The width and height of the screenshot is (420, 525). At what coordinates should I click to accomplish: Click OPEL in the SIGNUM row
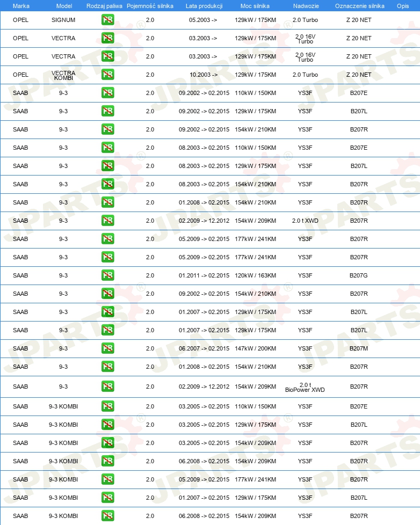pyautogui.click(x=20, y=20)
